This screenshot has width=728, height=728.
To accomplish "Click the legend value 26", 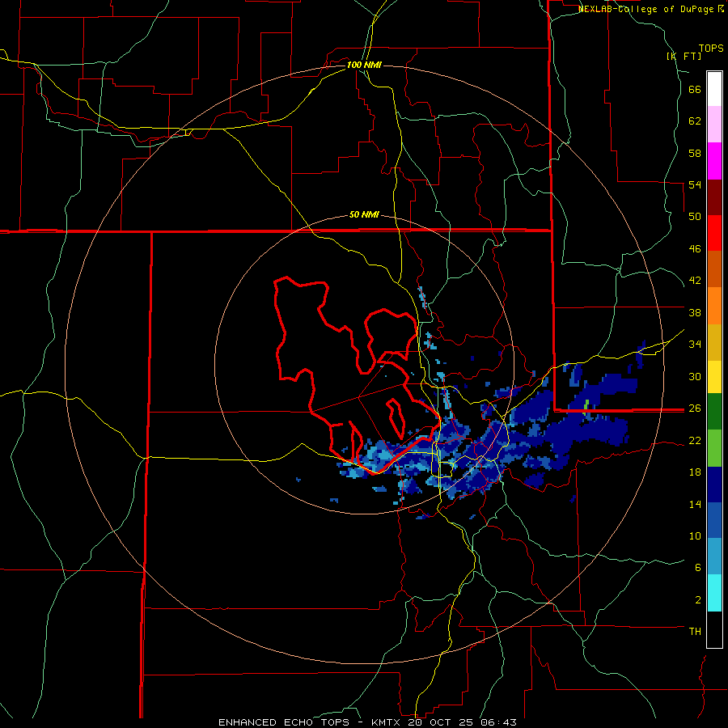I will point(695,408).
